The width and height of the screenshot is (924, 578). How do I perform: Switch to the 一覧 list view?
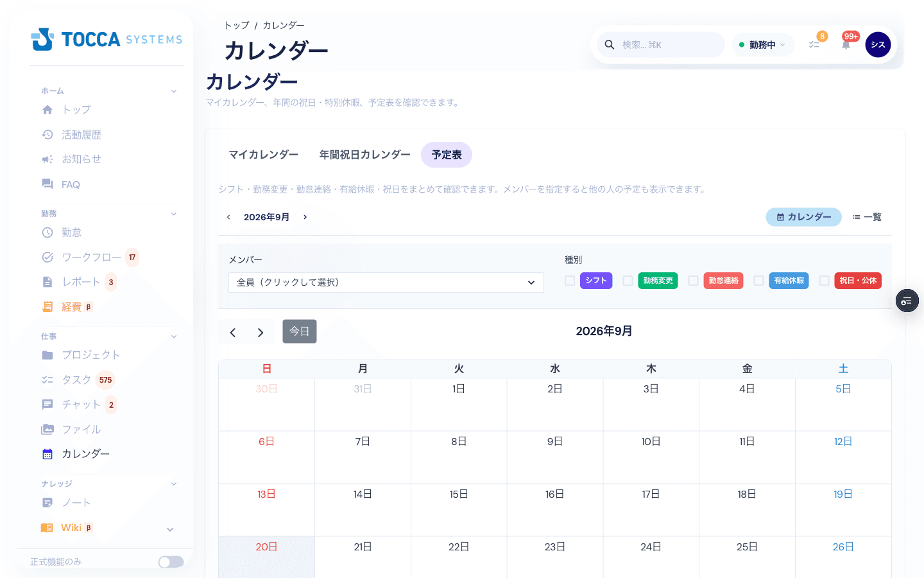(867, 217)
